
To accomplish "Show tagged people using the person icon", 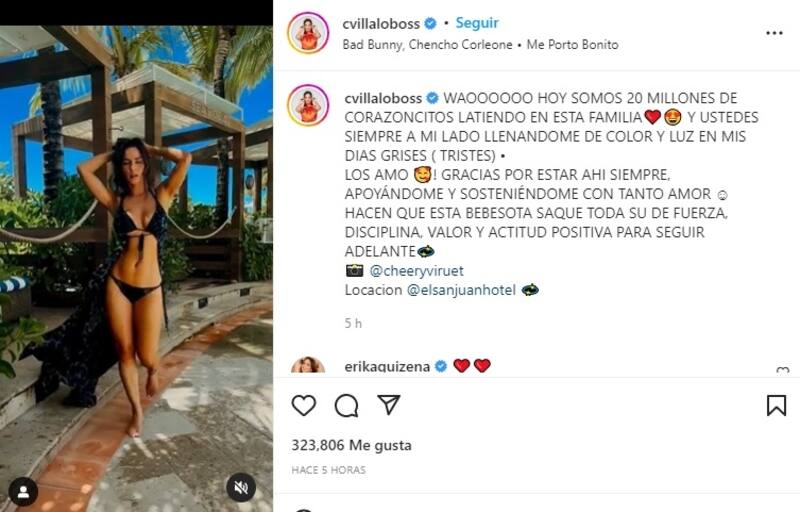I will [x=23, y=492].
